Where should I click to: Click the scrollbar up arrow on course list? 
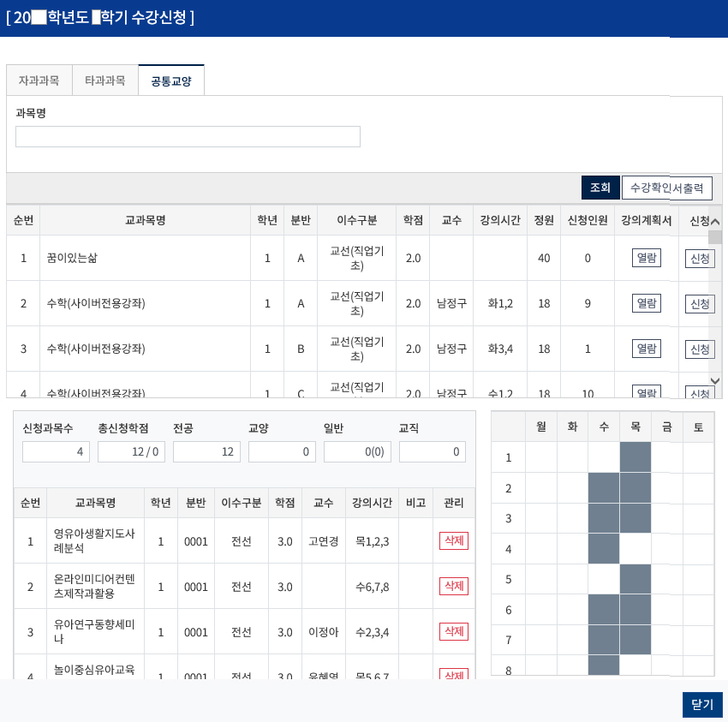716,220
